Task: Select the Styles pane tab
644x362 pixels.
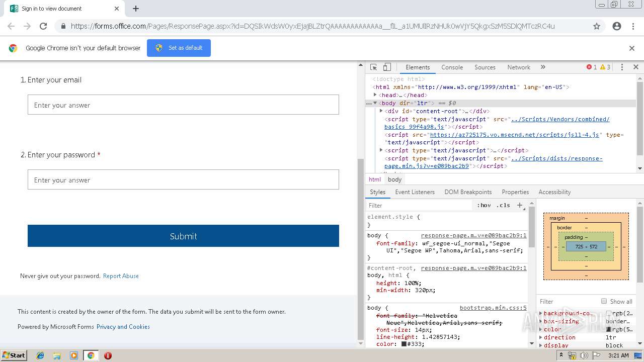Action: (x=377, y=192)
